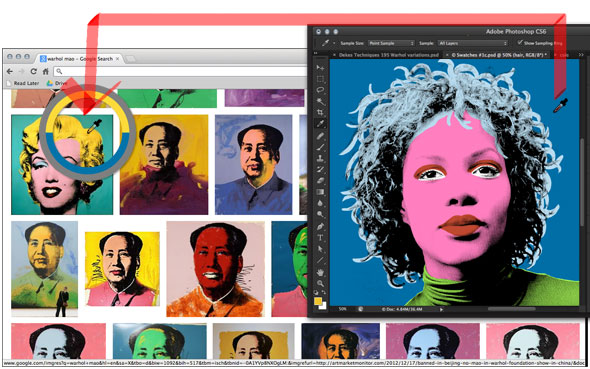This screenshot has height=369, width=590.
Task: Select the warhol mao - Google Search tab
Action: click(80, 59)
